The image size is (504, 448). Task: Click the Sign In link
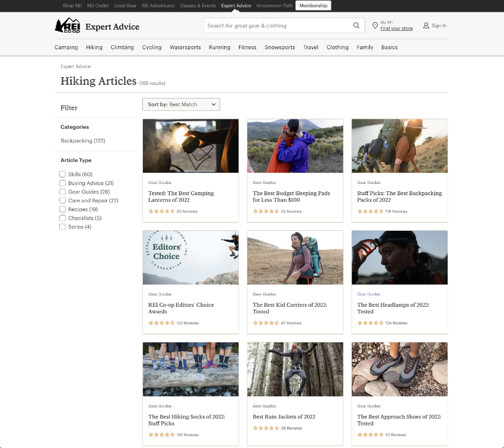[x=439, y=26]
